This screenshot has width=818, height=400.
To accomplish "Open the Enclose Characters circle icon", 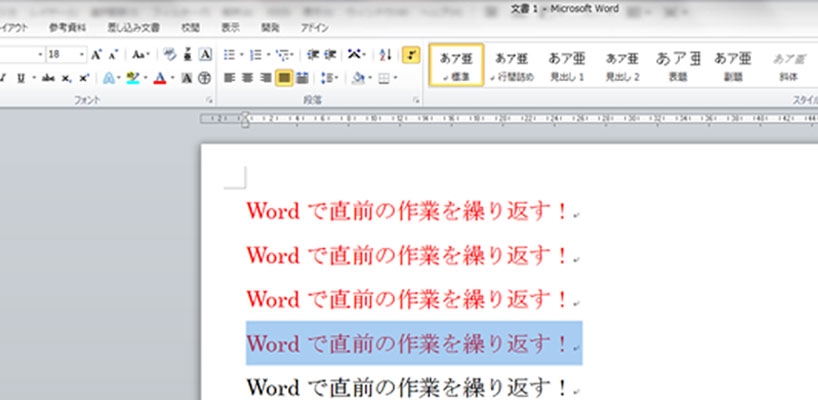I will coord(205,78).
